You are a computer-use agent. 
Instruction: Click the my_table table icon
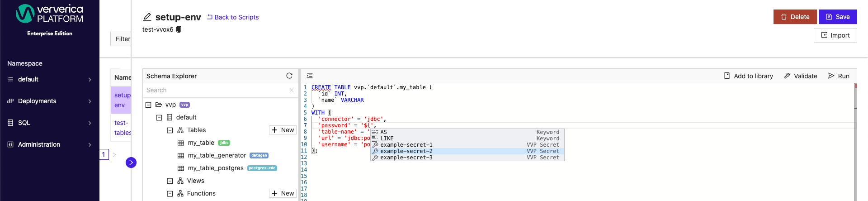pos(181,143)
